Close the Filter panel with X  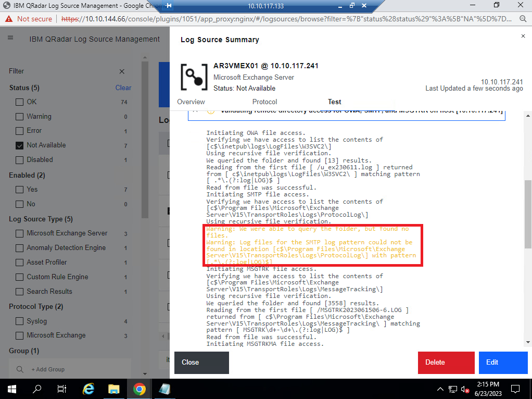point(122,71)
